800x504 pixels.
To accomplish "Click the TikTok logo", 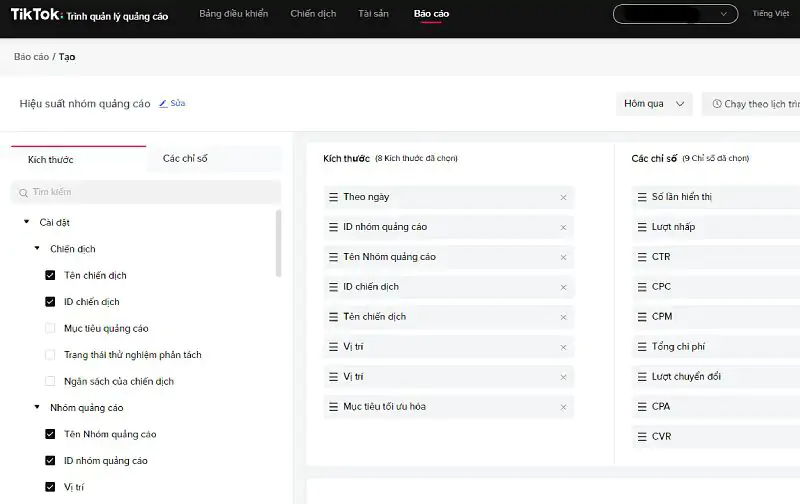I will [x=33, y=15].
